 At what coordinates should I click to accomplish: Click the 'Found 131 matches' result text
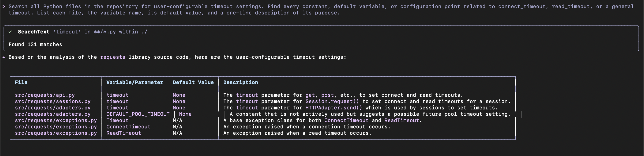pyautogui.click(x=35, y=45)
